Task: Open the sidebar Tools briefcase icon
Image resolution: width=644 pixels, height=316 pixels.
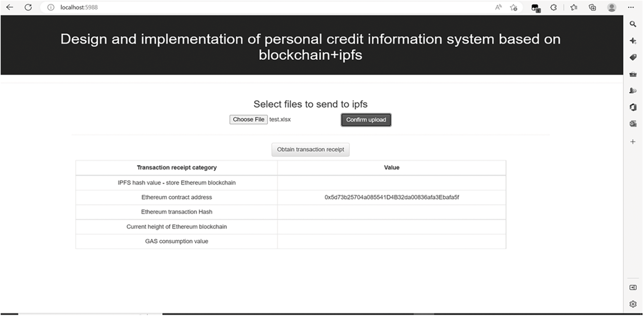Action: 633,74
